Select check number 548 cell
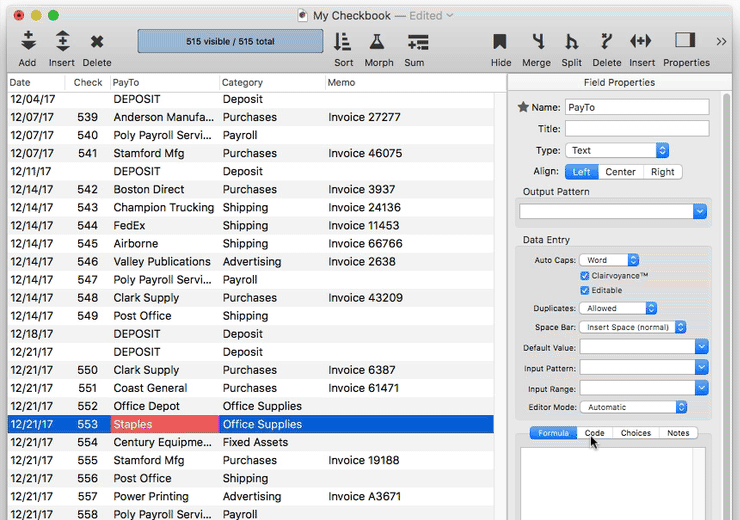The width and height of the screenshot is (740, 520). [88, 298]
